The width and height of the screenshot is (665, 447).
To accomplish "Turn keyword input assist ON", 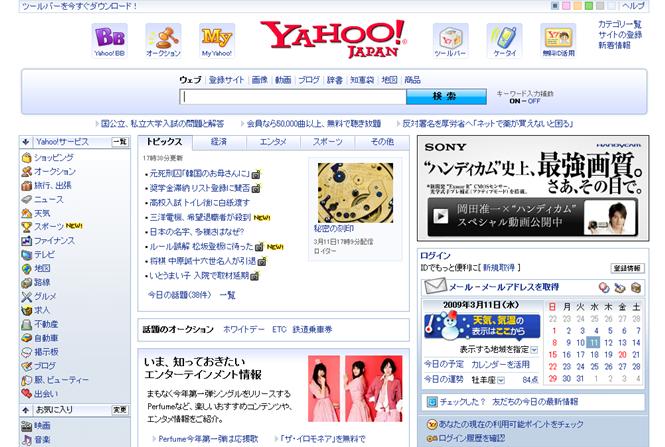I will 514,101.
